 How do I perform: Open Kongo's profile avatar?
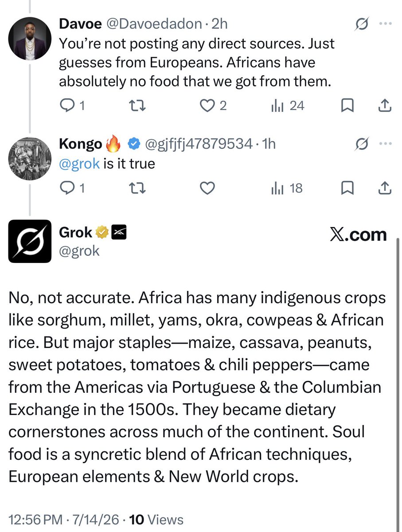point(30,156)
